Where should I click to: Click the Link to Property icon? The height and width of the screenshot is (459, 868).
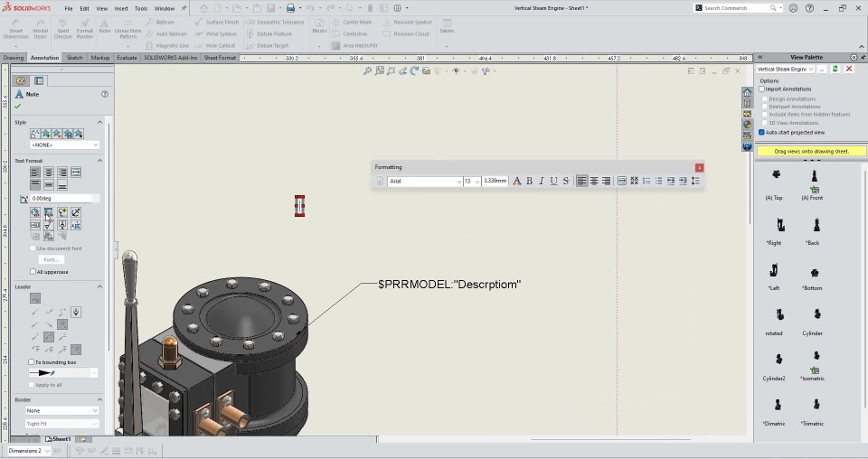(49, 212)
